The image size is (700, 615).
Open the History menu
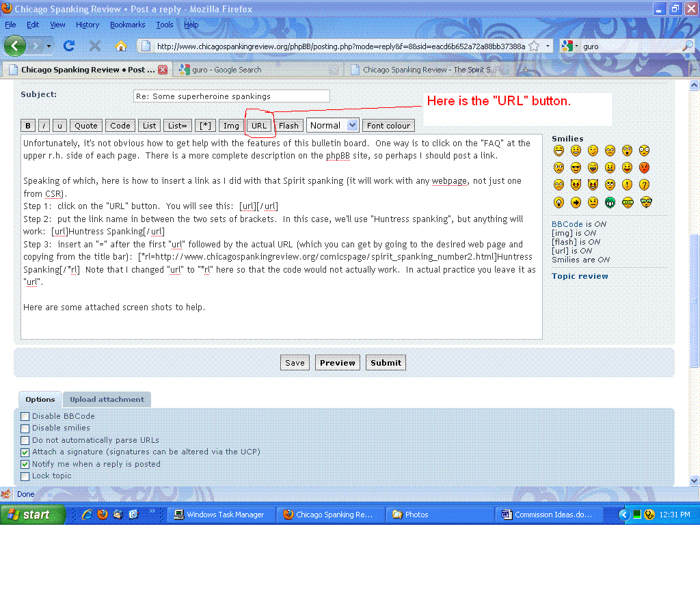[87, 25]
